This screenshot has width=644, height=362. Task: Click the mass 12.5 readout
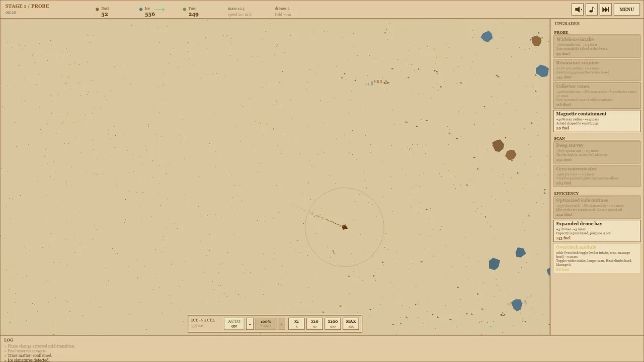point(236,9)
